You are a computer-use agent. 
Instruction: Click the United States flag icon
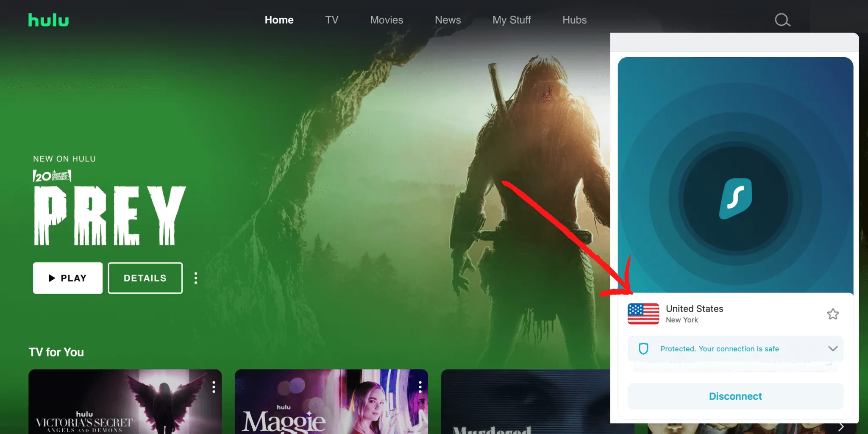click(x=643, y=314)
